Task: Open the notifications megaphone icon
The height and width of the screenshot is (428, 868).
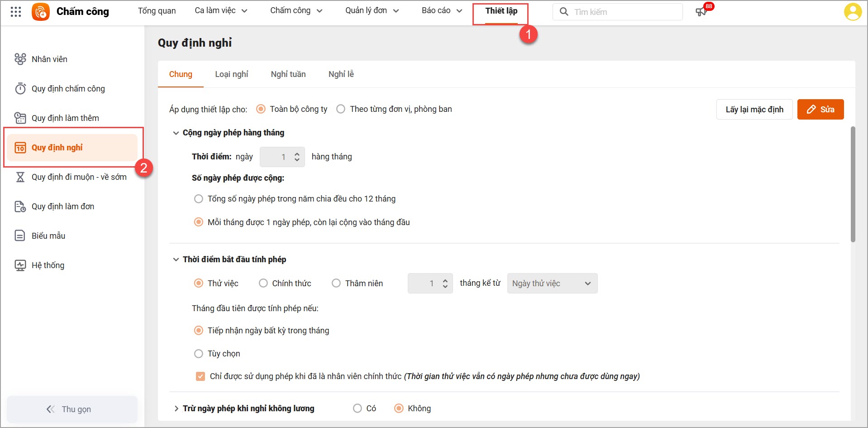Action: point(701,12)
